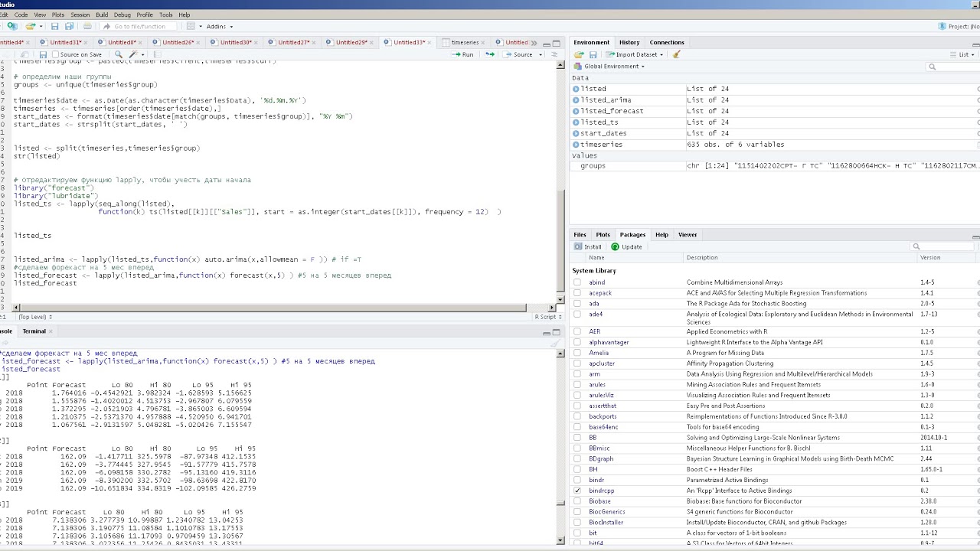
Task: Switch to the Connections tab
Action: 667,42
